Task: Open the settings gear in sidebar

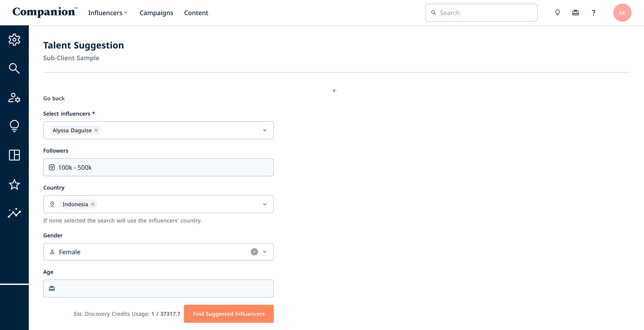Action: [14, 39]
